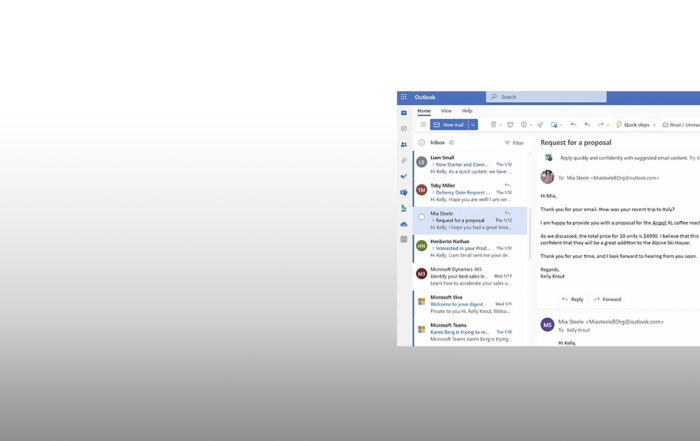Image resolution: width=700 pixels, height=441 pixels.
Task: Click the LS avatar on Liam Small email
Action: [421, 162]
